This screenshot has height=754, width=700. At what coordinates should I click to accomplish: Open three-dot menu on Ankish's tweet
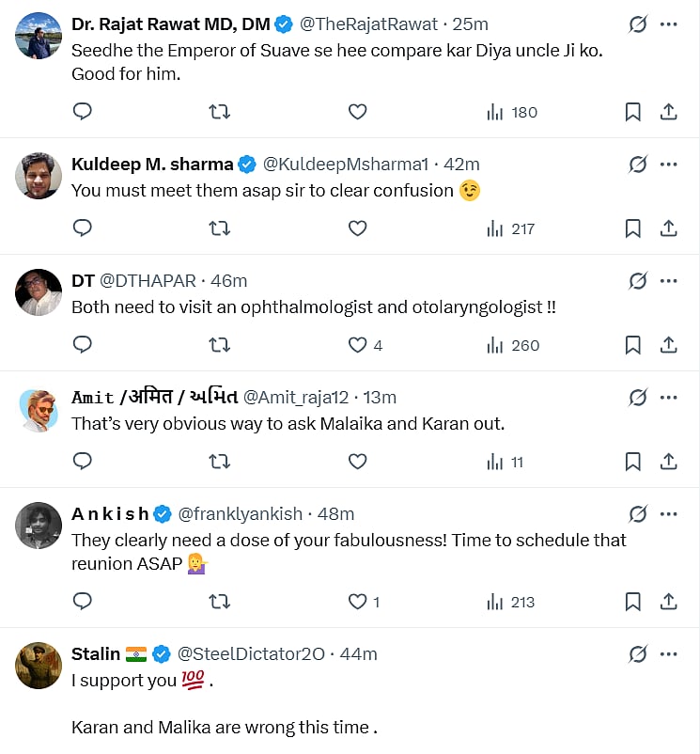(669, 513)
